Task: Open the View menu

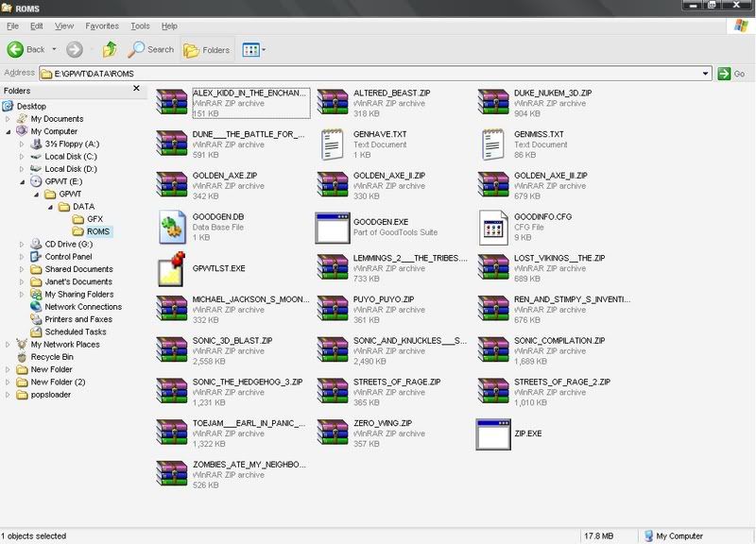Action: [x=64, y=26]
